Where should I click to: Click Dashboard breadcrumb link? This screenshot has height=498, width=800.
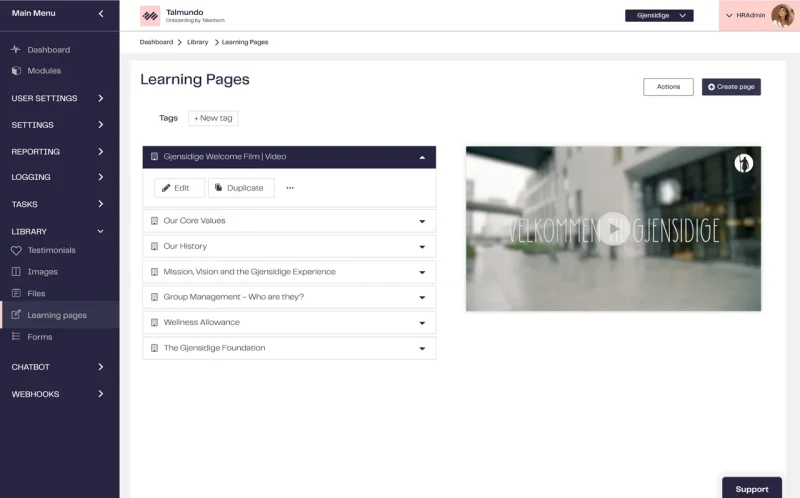pos(156,42)
